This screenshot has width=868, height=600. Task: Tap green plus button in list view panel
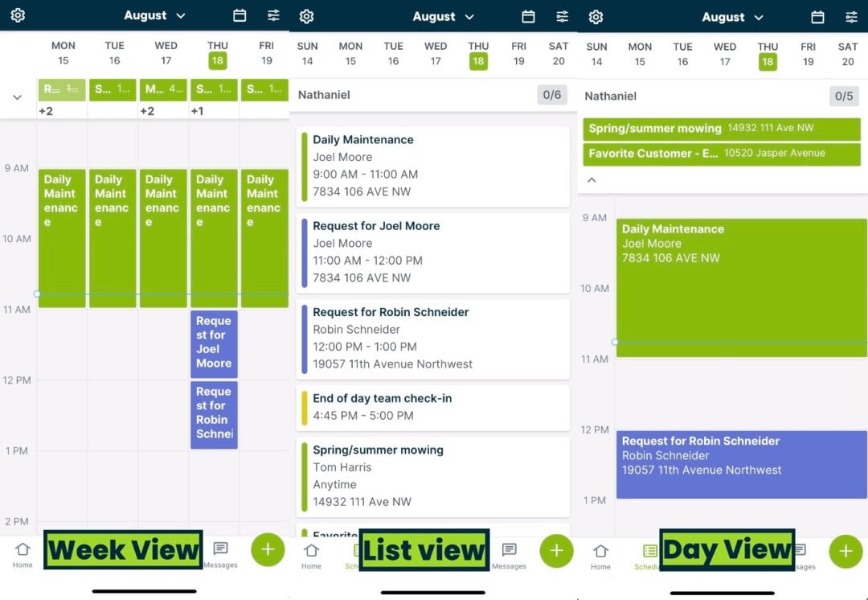click(556, 551)
